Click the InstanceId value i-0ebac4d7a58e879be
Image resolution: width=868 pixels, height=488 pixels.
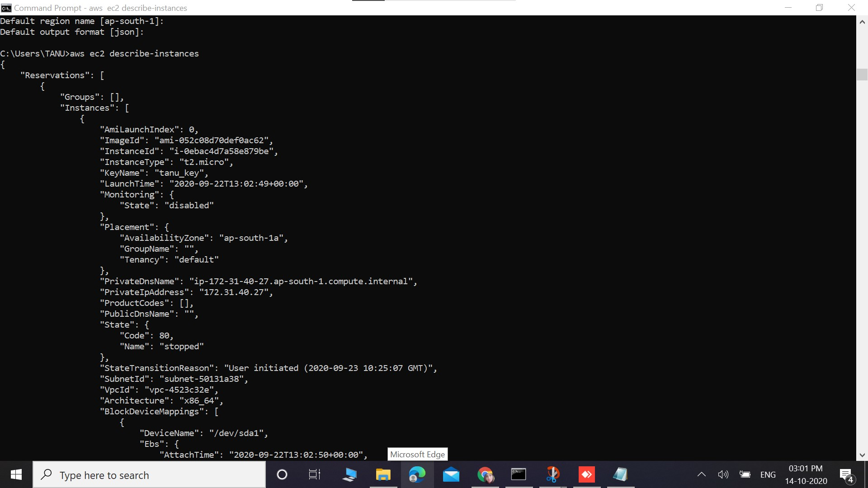pos(222,151)
